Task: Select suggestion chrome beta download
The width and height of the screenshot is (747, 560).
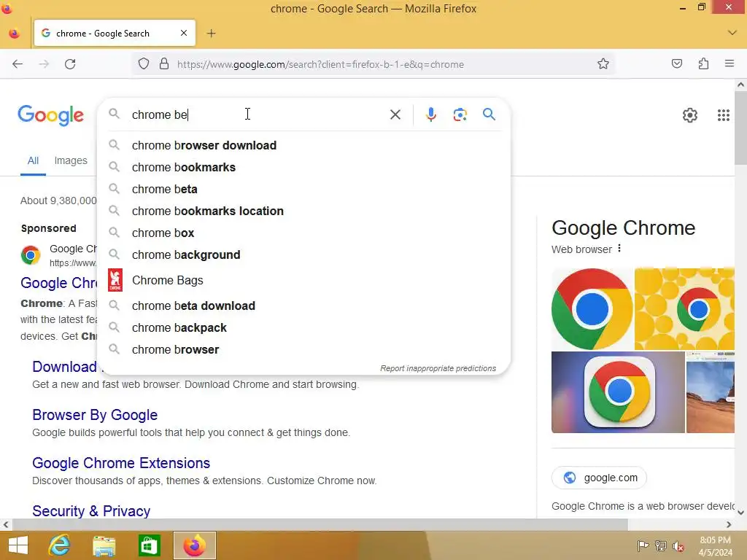Action: coord(304,306)
